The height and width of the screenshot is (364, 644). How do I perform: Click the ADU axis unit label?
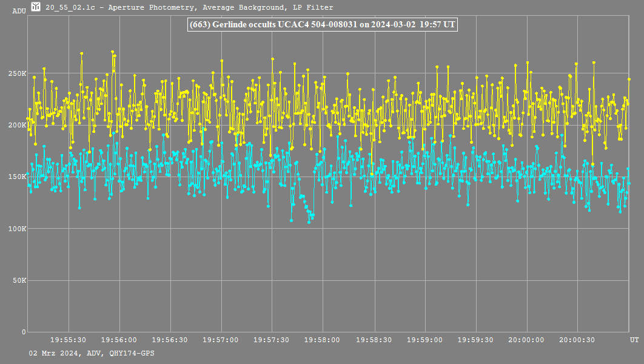(x=19, y=11)
